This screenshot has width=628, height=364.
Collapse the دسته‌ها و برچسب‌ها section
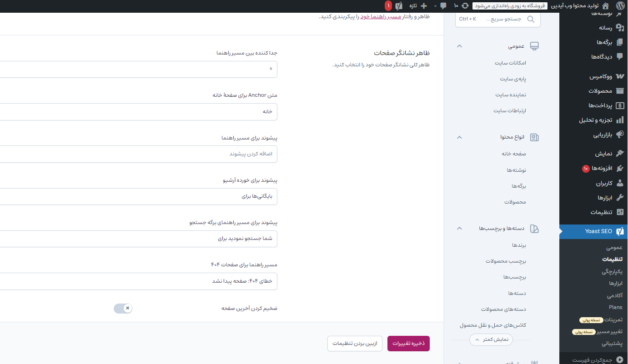click(x=459, y=229)
